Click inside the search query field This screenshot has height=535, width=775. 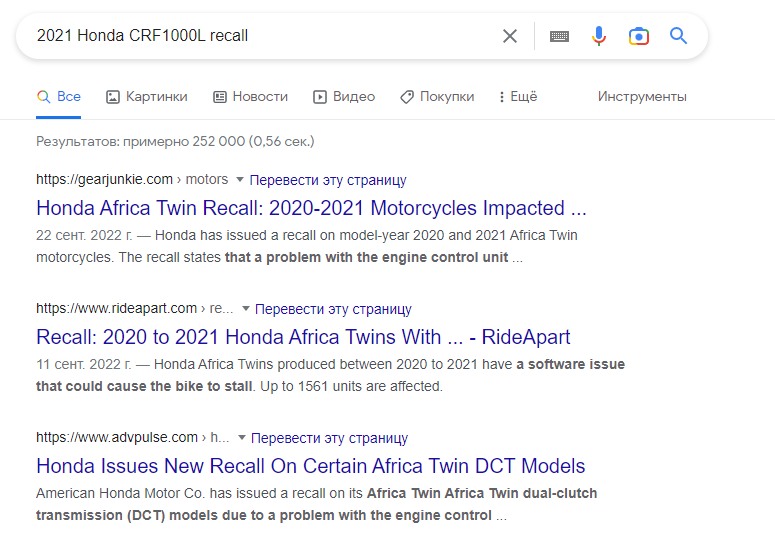click(260, 36)
